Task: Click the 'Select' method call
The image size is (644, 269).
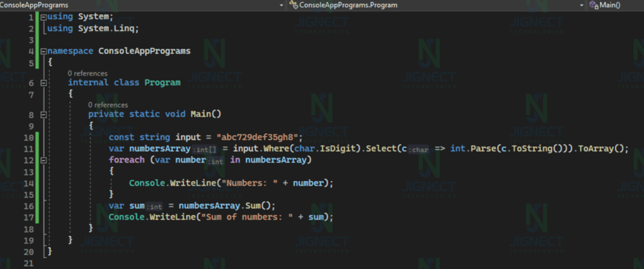Action: click(x=381, y=148)
